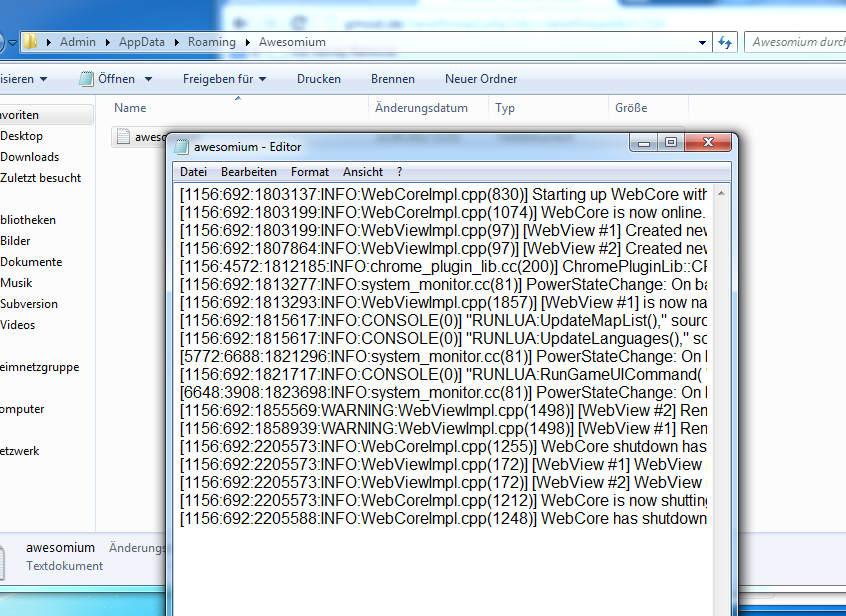Click the Neuer Ordner button
This screenshot has height=616, width=846.
pos(481,79)
